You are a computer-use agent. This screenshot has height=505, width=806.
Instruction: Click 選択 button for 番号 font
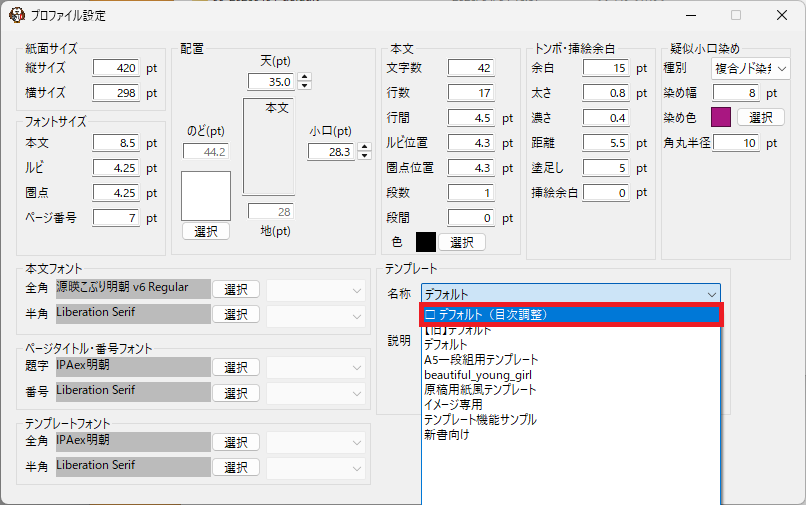(x=236, y=393)
